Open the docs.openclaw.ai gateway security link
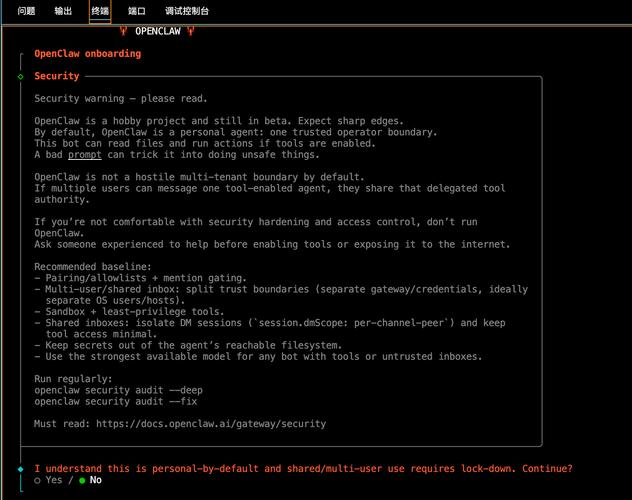Viewport: 632px width, 500px height. [211, 424]
